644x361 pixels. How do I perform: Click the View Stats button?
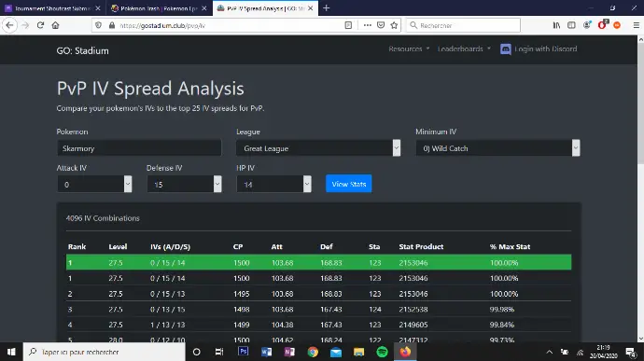pos(349,184)
